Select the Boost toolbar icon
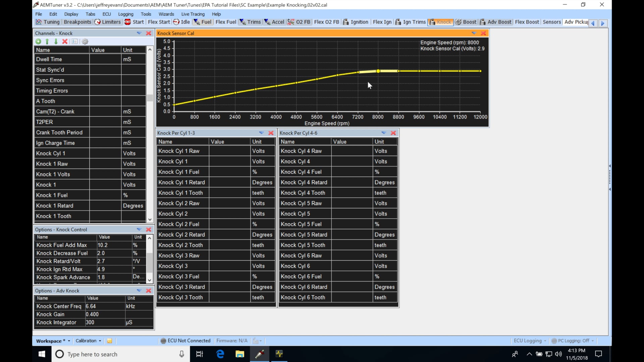The width and height of the screenshot is (644, 362). point(466,22)
